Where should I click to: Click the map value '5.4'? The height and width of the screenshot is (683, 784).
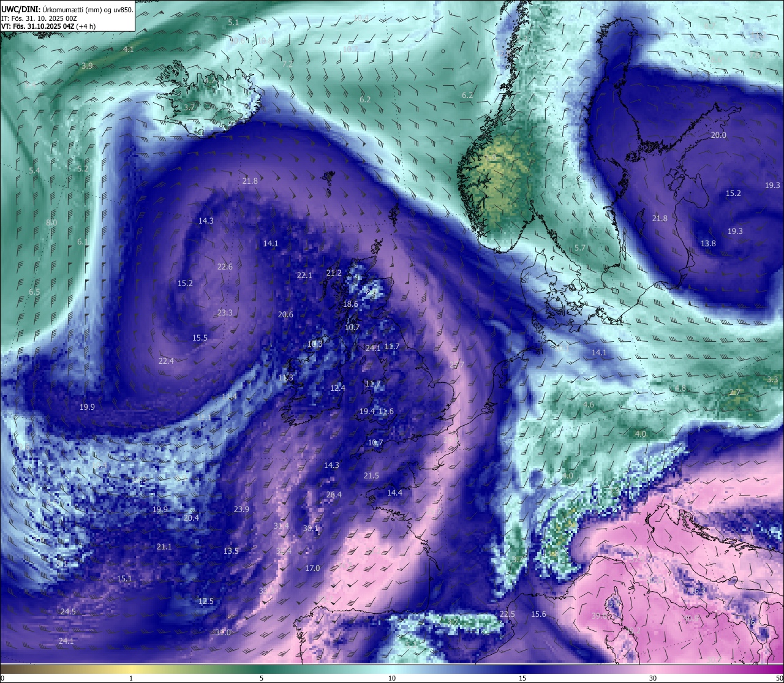coord(34,170)
